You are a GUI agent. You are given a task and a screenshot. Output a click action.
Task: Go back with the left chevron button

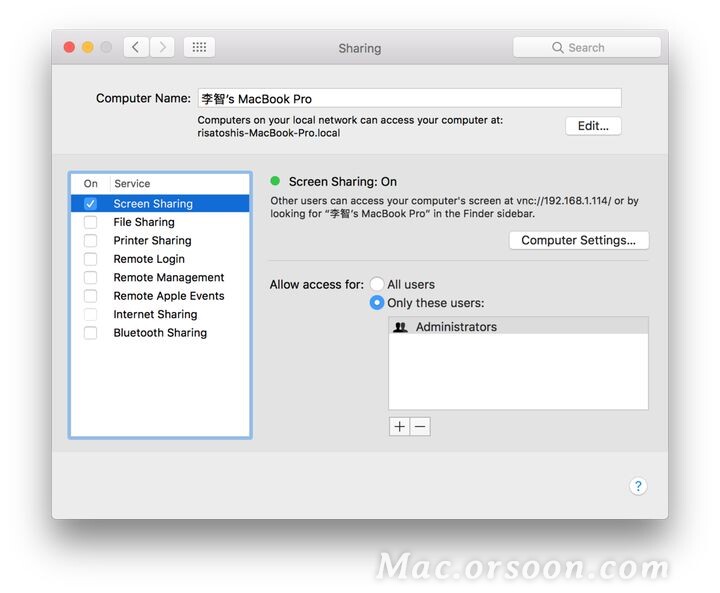tap(136, 47)
